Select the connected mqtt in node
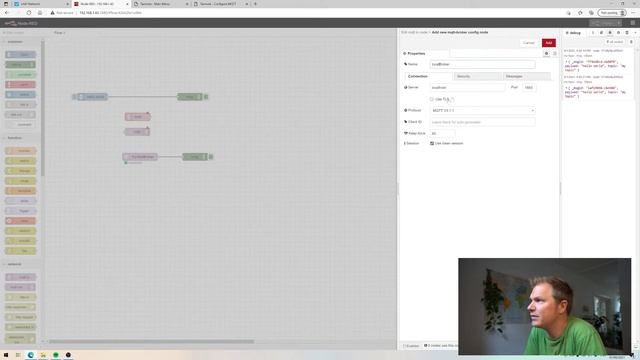640x360 pixels. click(140, 157)
